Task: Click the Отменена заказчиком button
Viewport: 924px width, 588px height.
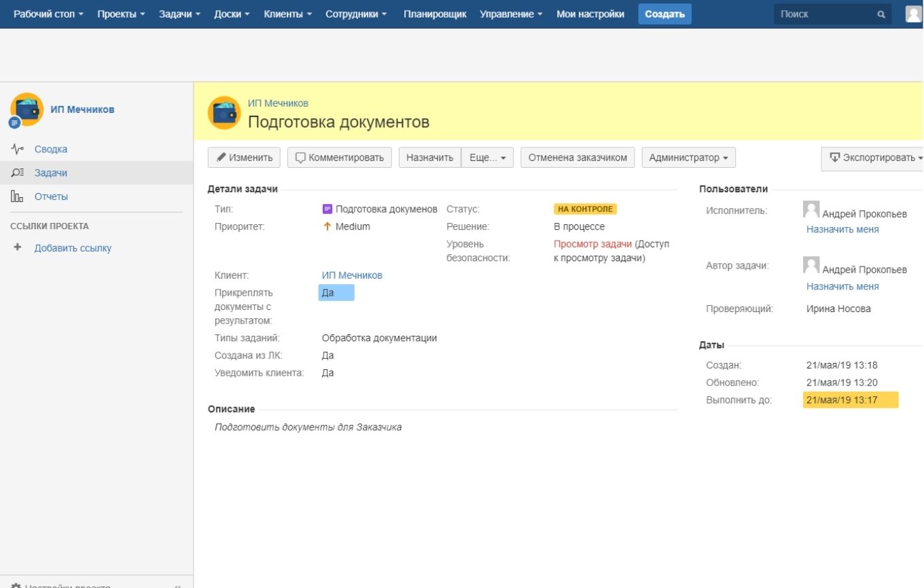Action: 577,158
